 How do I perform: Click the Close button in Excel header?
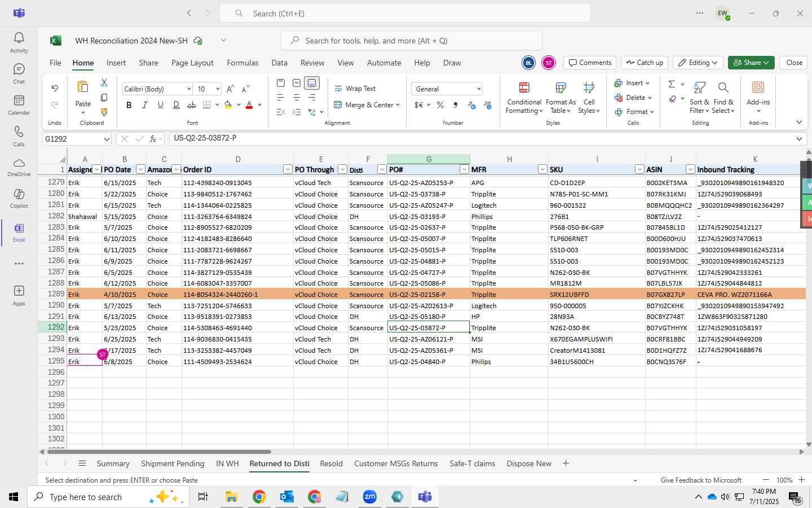coord(794,63)
